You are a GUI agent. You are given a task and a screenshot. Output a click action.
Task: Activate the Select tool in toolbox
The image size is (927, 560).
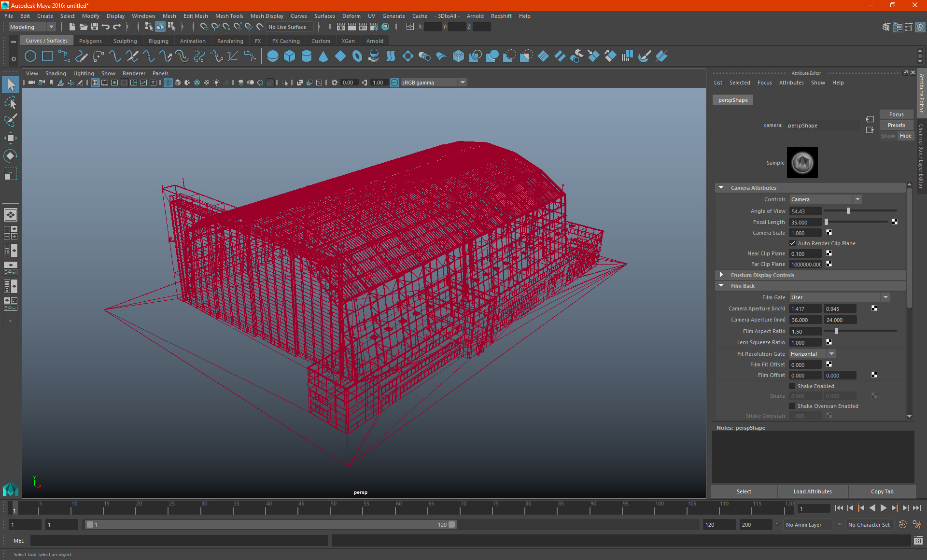[x=11, y=85]
